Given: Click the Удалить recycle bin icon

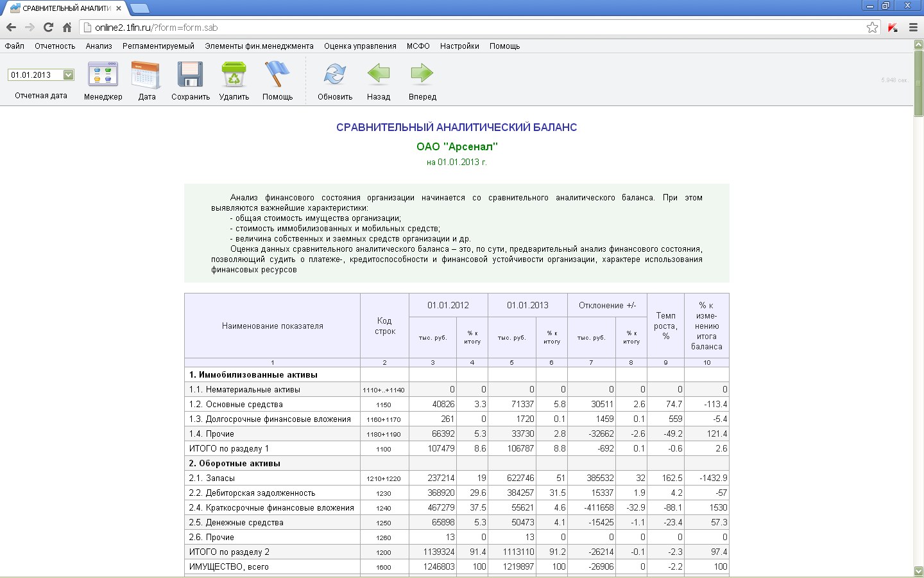Looking at the screenshot, I should coord(234,74).
